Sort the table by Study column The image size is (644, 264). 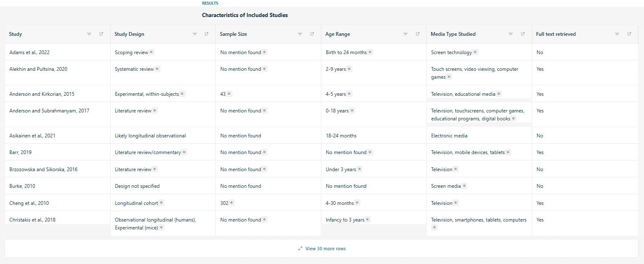point(101,34)
